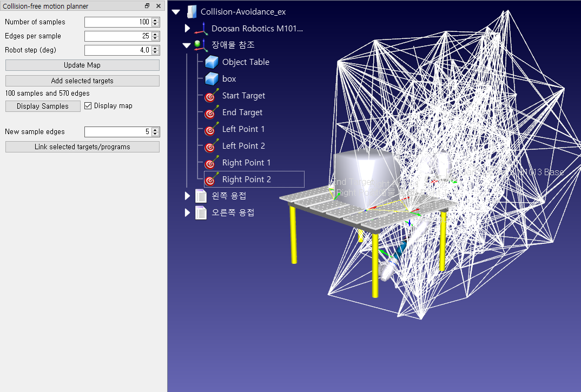Viewport: 581px width, 392px height.
Task: Close the Collision-free motion planner panel
Action: (158, 6)
